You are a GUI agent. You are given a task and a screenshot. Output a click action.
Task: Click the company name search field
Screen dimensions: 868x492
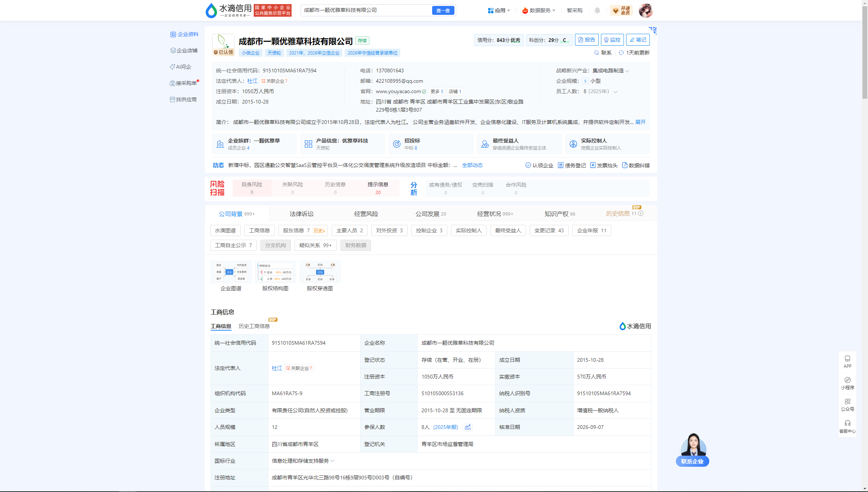click(x=366, y=10)
